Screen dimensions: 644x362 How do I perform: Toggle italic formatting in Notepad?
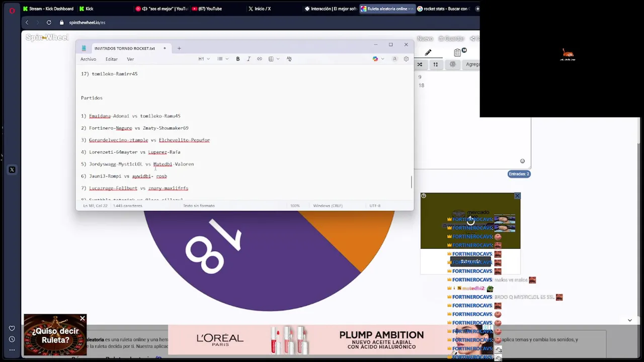tap(249, 59)
